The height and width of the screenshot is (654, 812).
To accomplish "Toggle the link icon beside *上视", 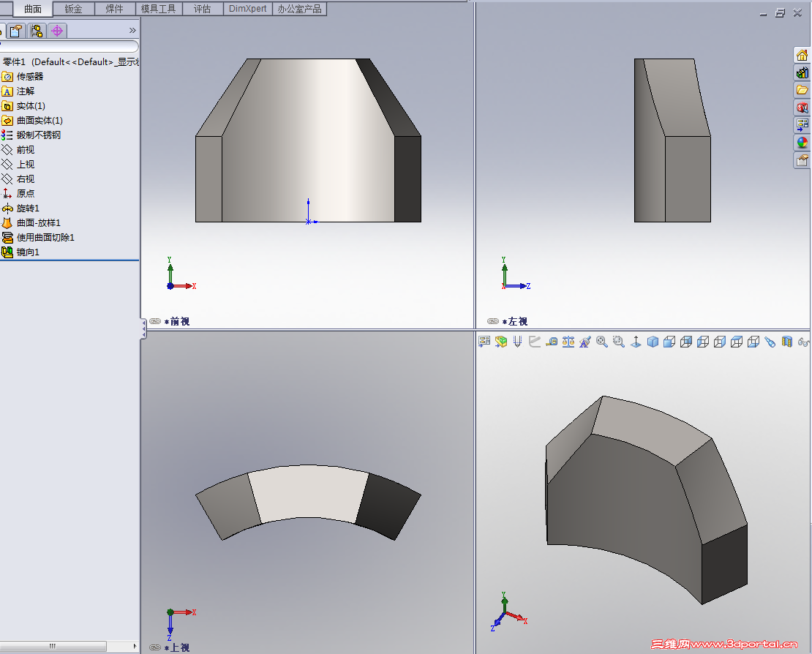I will pos(155,648).
